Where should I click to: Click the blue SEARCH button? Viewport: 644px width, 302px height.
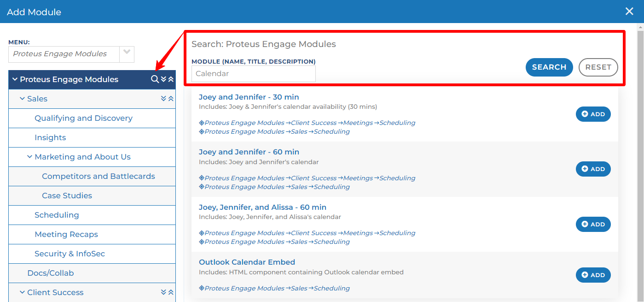[549, 67]
